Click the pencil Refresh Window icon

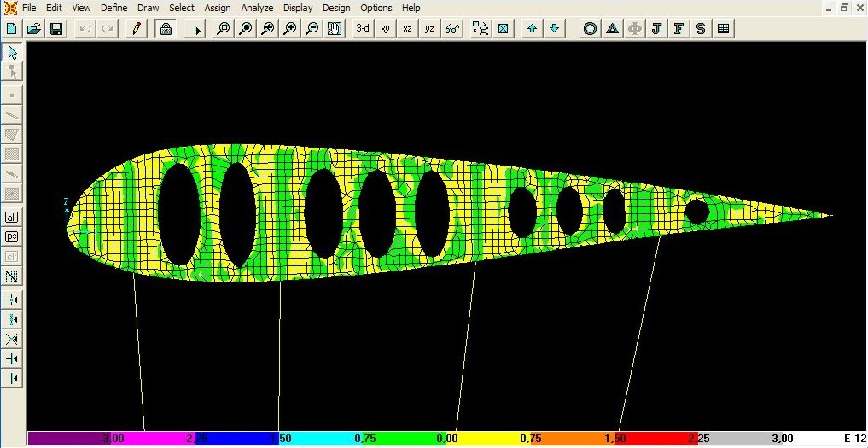137,28
